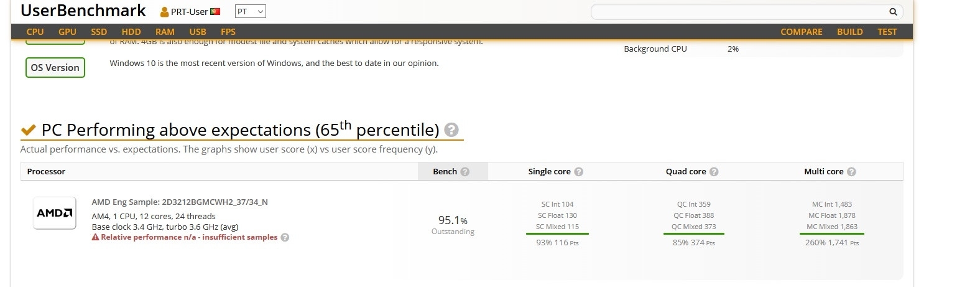The image size is (980, 287).
Task: Open the GPU menu tab
Action: pyautogui.click(x=67, y=32)
